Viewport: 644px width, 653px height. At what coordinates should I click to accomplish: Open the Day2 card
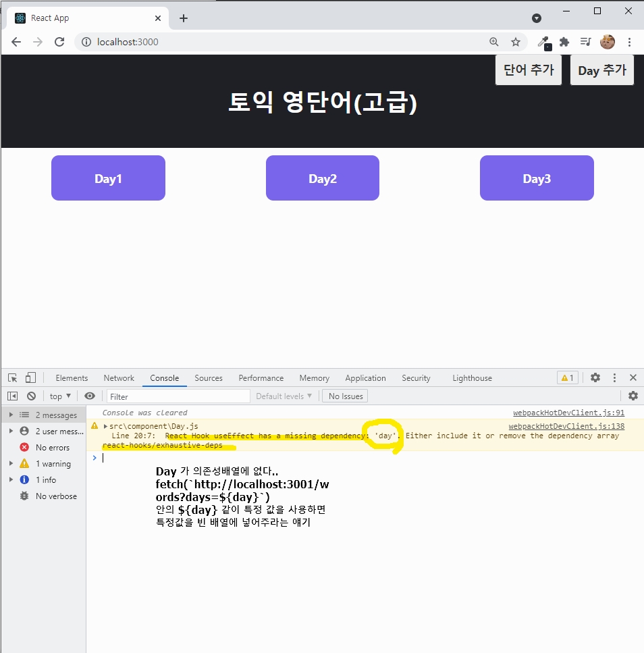tap(323, 178)
